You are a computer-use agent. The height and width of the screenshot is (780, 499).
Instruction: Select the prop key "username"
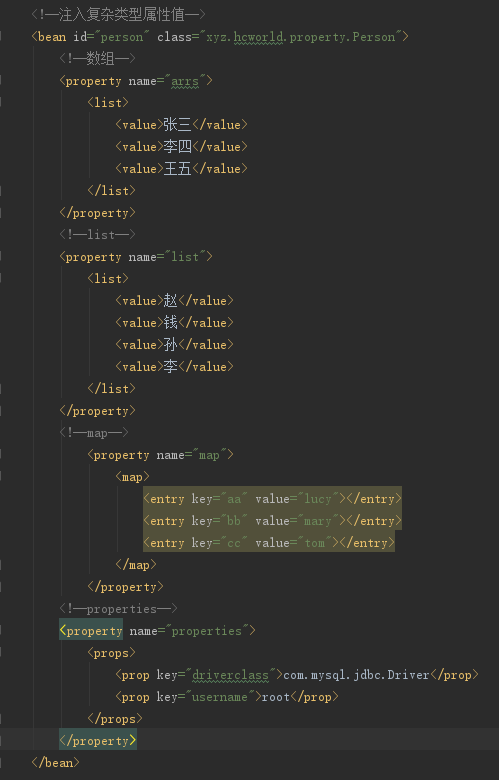tap(219, 697)
